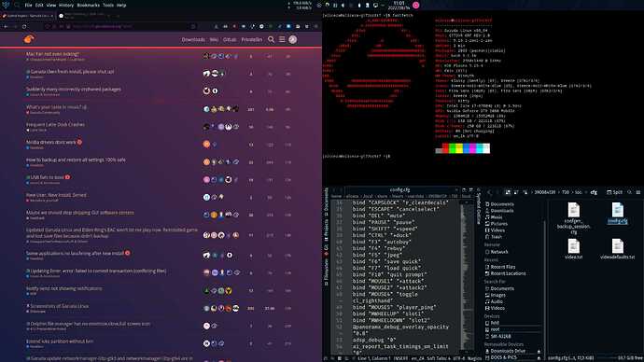Open Network in Dolphin sidebar

point(497,252)
